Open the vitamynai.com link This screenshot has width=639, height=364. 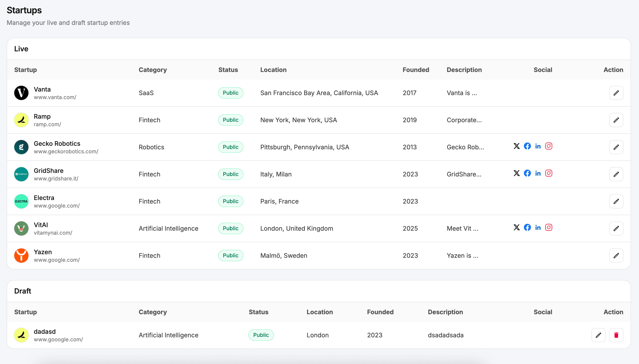(x=53, y=232)
